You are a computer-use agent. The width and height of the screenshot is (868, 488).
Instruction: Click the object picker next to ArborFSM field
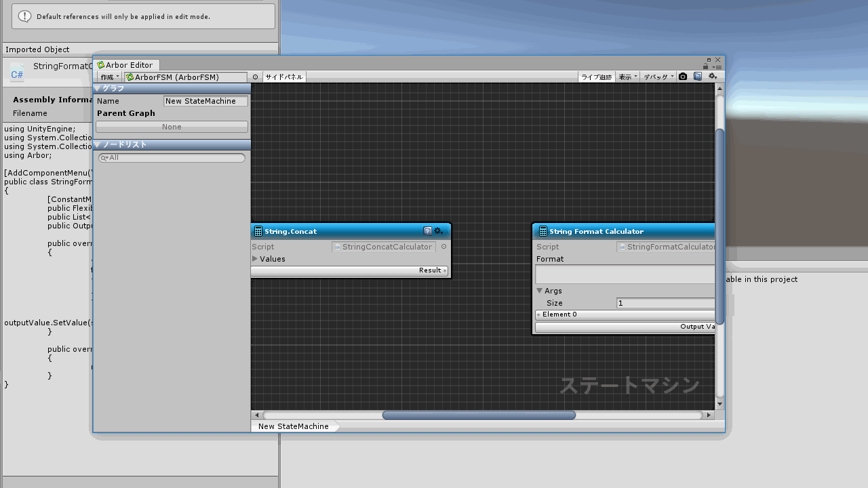pyautogui.click(x=256, y=77)
